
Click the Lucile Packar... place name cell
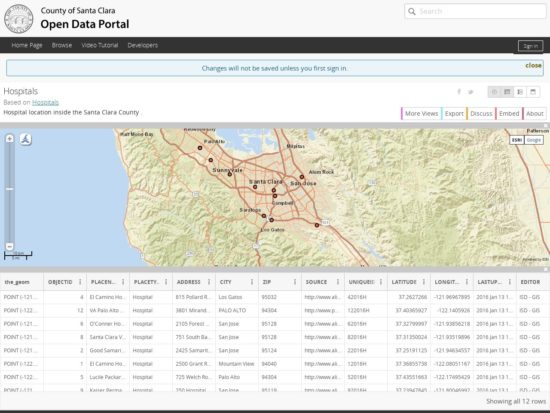pyautogui.click(x=108, y=377)
